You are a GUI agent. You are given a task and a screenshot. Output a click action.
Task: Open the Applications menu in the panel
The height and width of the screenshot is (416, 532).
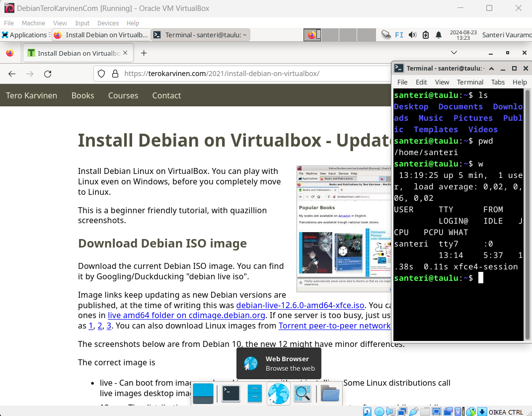click(24, 35)
